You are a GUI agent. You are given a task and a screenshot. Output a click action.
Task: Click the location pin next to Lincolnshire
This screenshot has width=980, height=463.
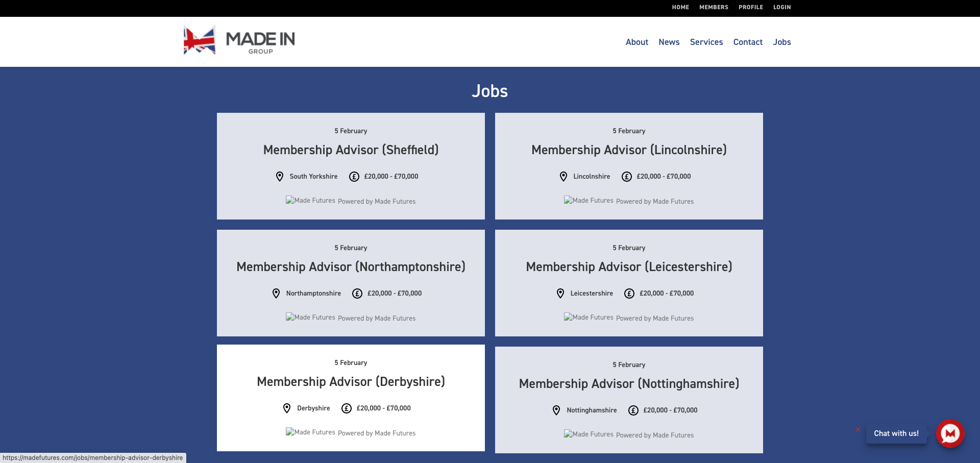tap(563, 177)
